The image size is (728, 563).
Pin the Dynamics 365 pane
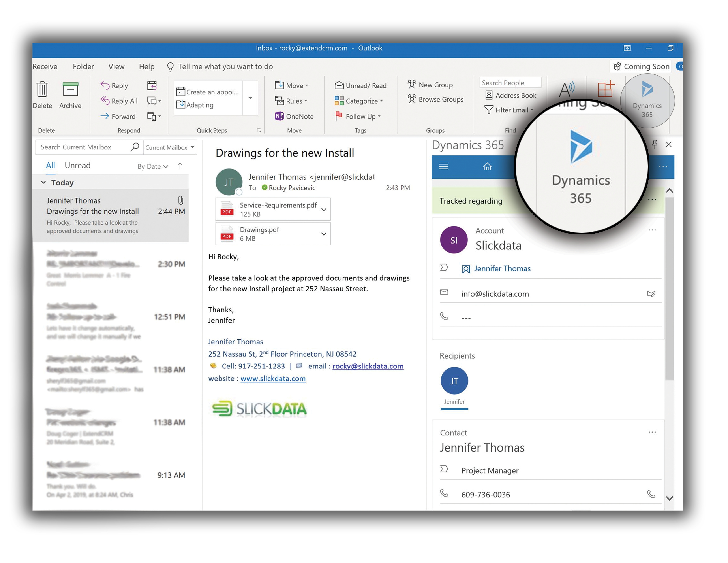point(655,144)
